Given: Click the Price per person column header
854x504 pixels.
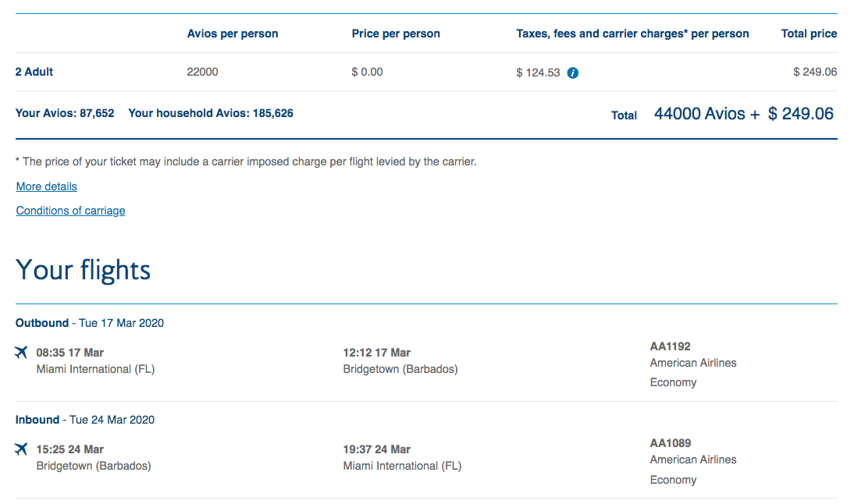Looking at the screenshot, I should point(396,34).
